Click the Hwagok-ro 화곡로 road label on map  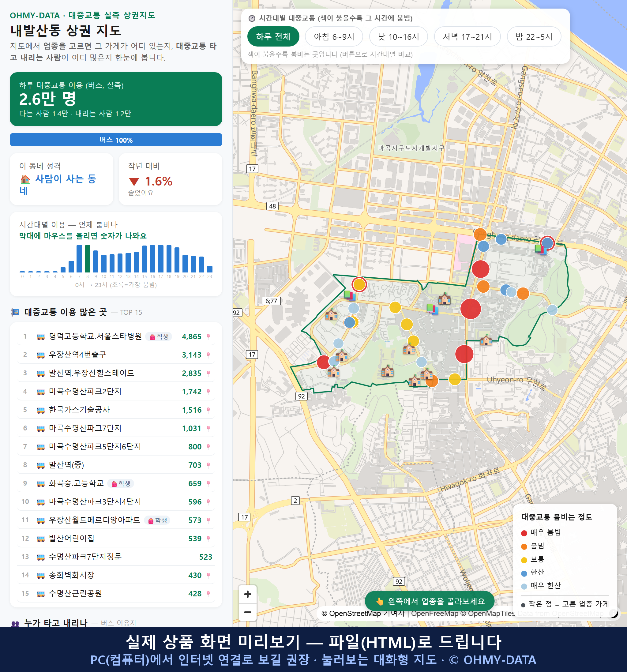pos(470,480)
